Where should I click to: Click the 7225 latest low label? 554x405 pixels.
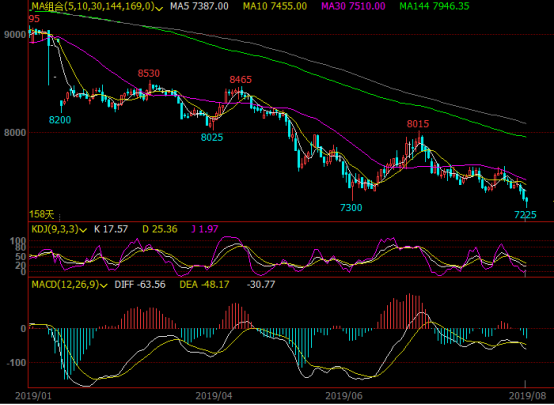pos(525,215)
